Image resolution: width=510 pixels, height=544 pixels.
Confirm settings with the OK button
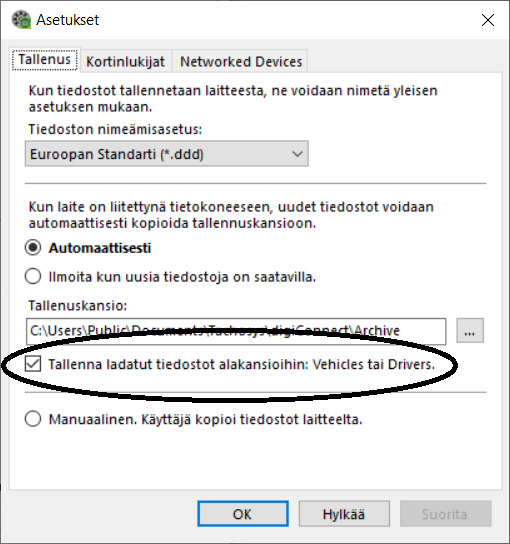(243, 514)
